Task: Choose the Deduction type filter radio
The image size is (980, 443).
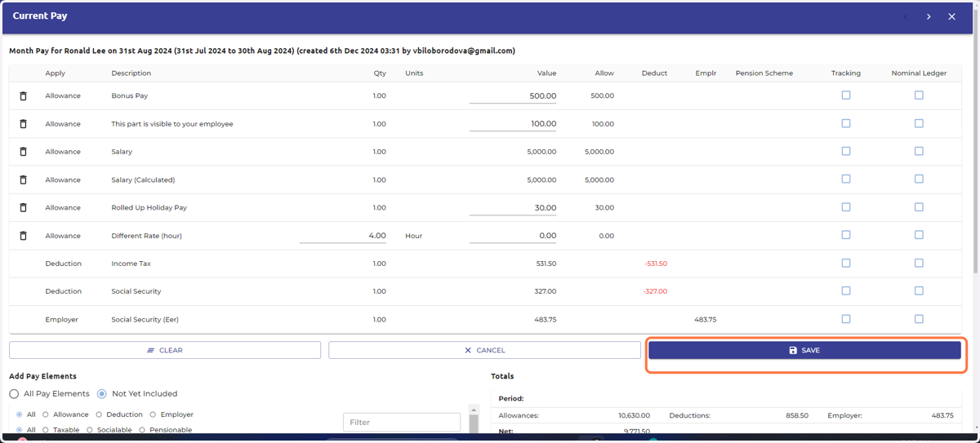Action: tap(100, 414)
